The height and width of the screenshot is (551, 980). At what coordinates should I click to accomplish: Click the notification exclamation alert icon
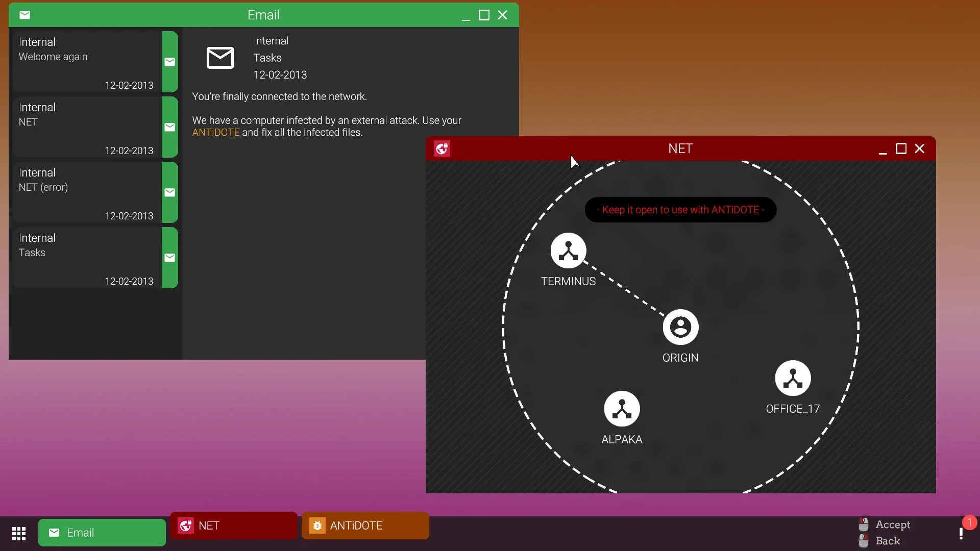coord(961,533)
